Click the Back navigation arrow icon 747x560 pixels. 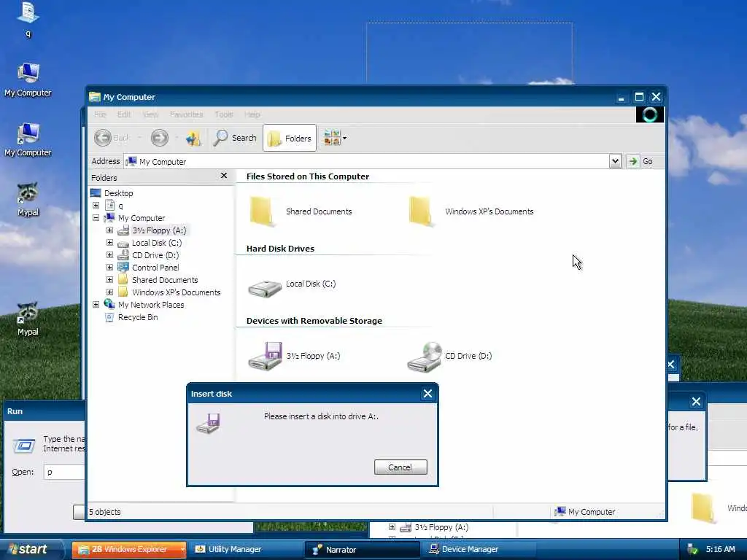pos(102,138)
